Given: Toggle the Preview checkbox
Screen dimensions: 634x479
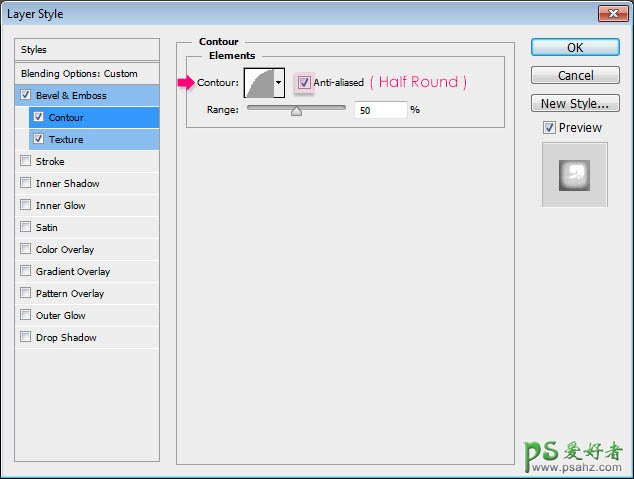Looking at the screenshot, I should 549,127.
